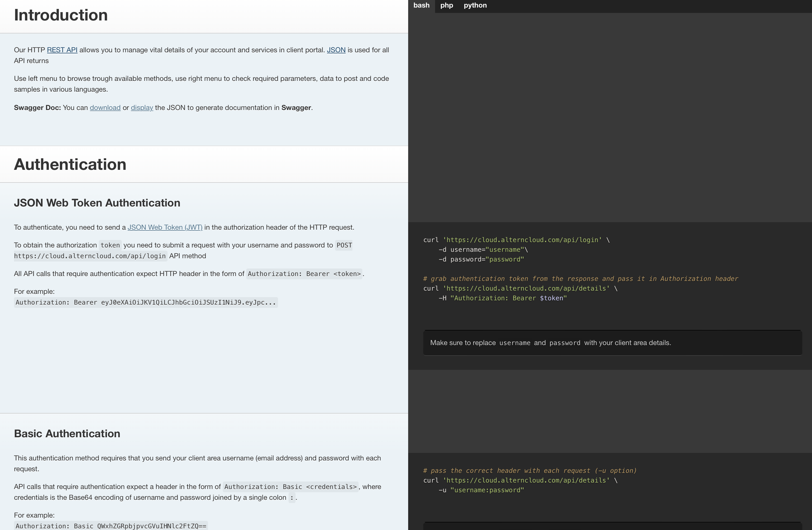812x530 pixels.
Task: Click the example Bearer eyJ0eXAi authorization code
Action: pos(146,302)
